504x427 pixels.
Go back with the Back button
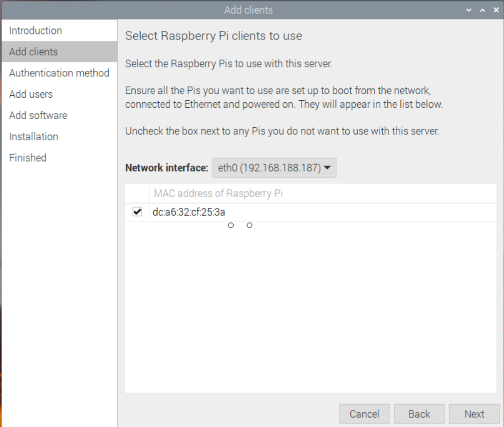pos(419,414)
